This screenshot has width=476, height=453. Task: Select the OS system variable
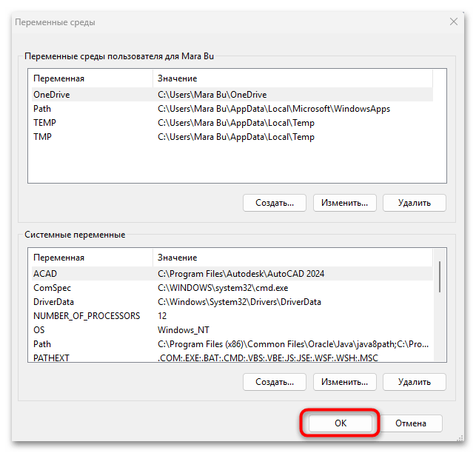[232, 329]
